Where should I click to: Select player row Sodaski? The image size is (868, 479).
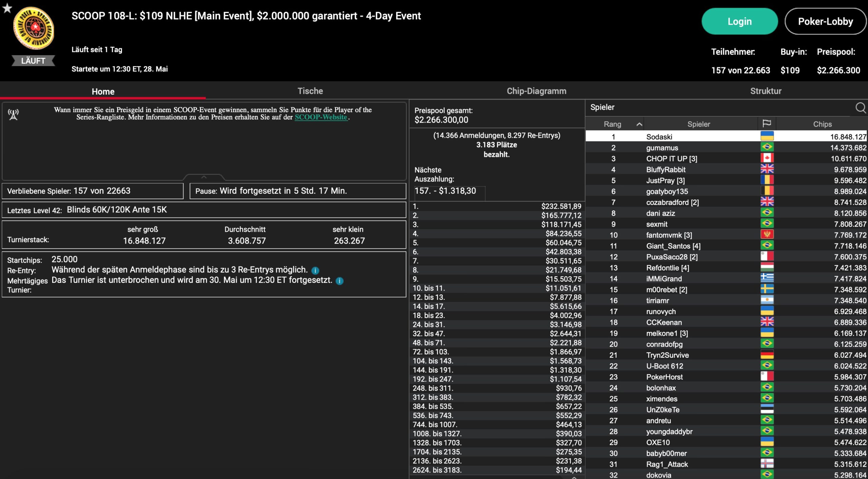726,137
